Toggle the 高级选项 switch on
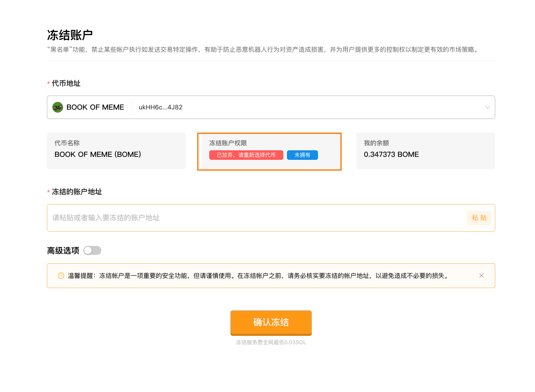The height and width of the screenshot is (392, 535). pyautogui.click(x=92, y=250)
